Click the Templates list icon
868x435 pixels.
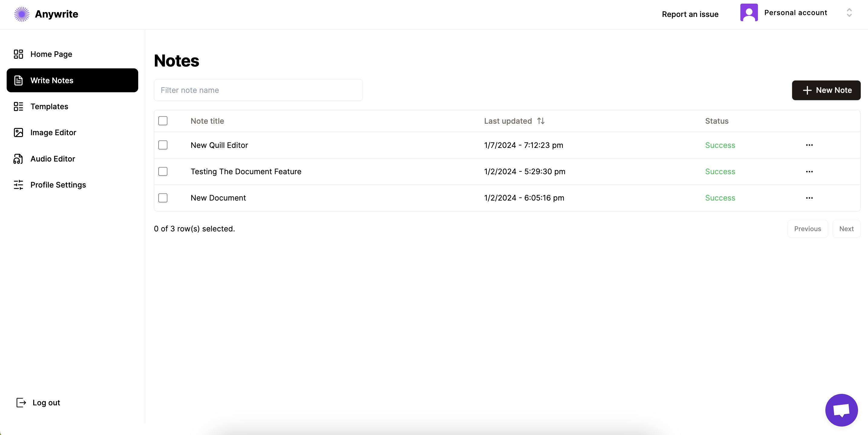tap(18, 106)
